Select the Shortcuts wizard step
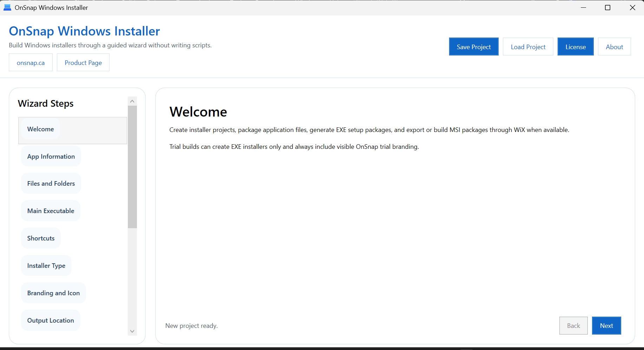Viewport: 644px width, 350px height. [x=41, y=238]
